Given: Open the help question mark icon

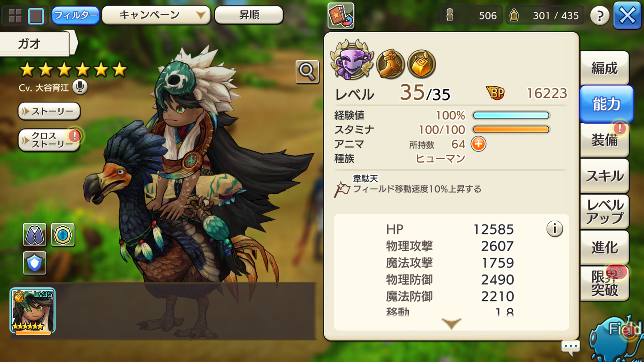Looking at the screenshot, I should (x=600, y=16).
